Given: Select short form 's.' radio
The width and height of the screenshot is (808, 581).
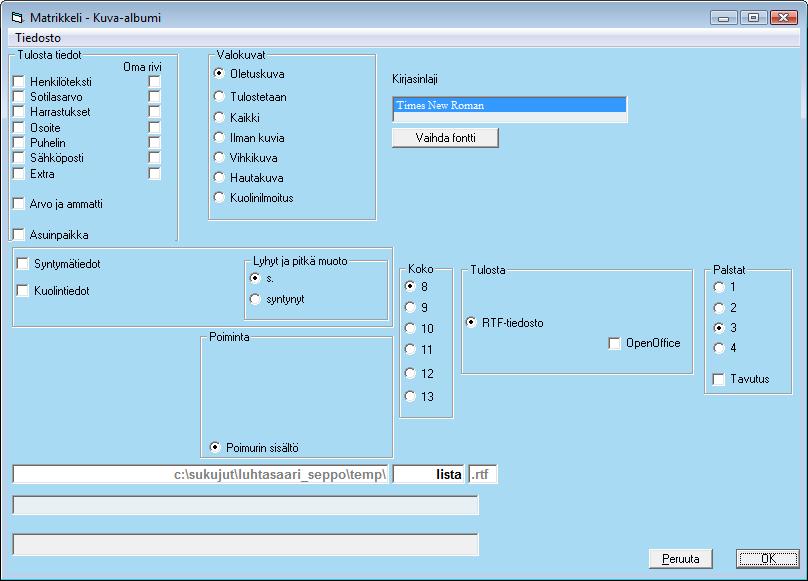Looking at the screenshot, I should [x=255, y=278].
